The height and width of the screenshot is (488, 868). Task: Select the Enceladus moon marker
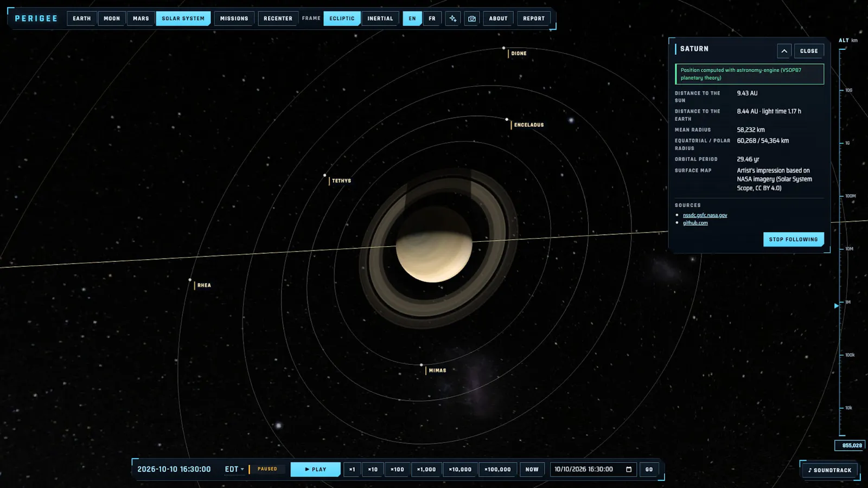pyautogui.click(x=507, y=119)
